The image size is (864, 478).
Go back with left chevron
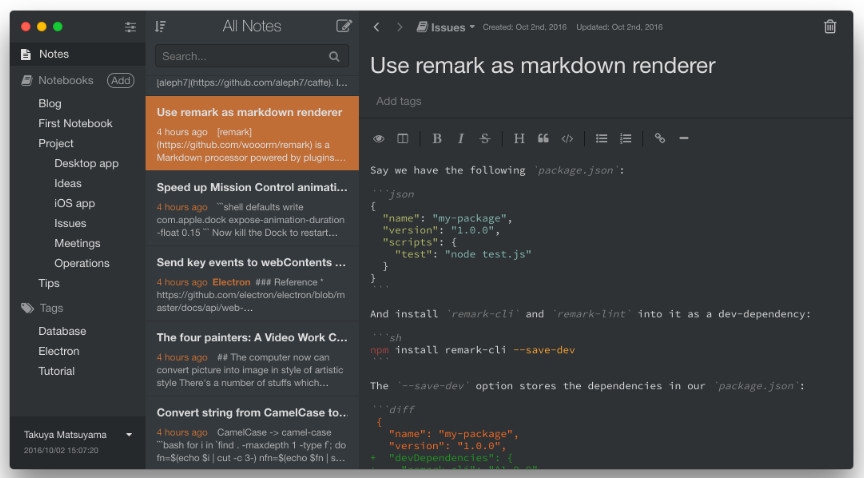pos(376,27)
